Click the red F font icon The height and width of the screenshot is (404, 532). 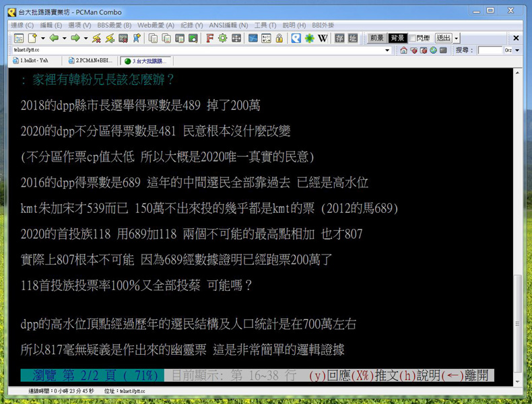pyautogui.click(x=209, y=38)
